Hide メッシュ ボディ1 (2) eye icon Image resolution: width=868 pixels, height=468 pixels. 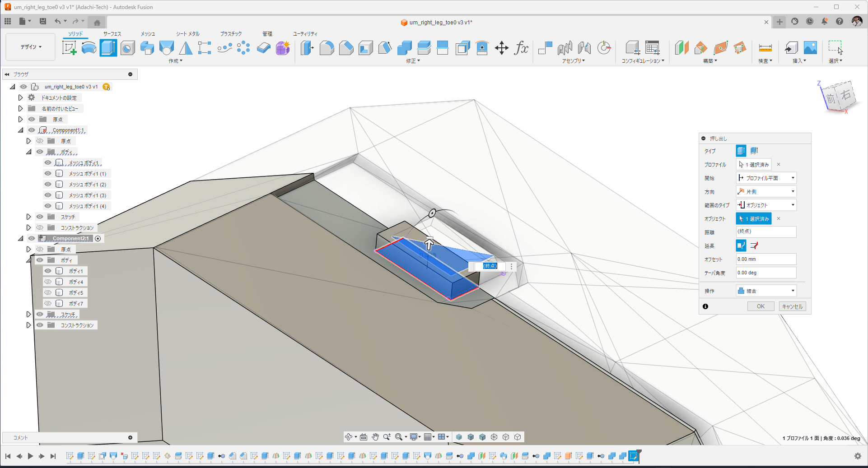[x=48, y=185]
